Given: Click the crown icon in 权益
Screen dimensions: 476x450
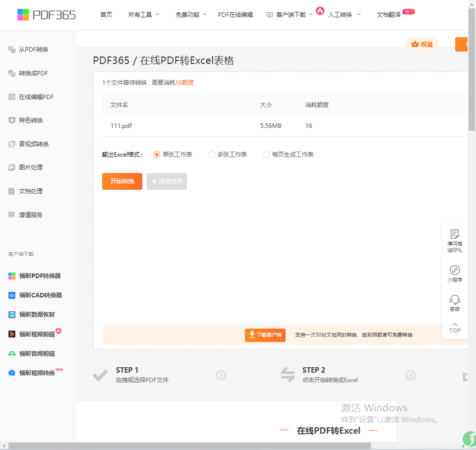Looking at the screenshot, I should [x=415, y=44].
